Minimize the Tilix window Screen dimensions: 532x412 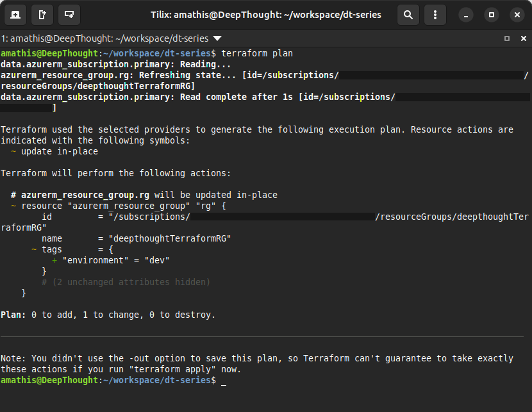(466, 15)
